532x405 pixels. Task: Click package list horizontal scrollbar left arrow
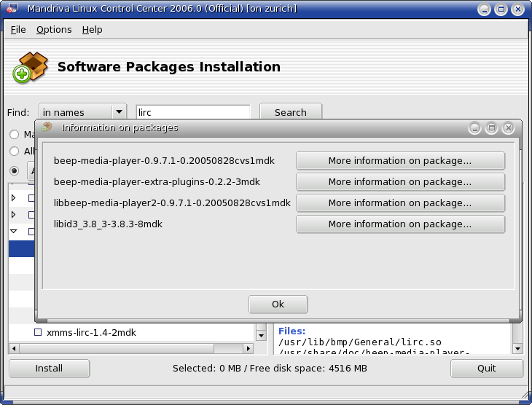coord(14,348)
